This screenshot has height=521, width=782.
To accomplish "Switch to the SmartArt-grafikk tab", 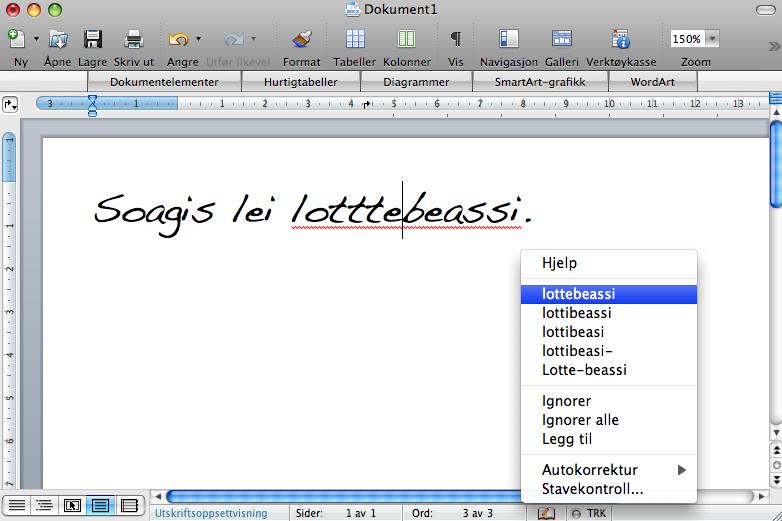I will click(540, 82).
